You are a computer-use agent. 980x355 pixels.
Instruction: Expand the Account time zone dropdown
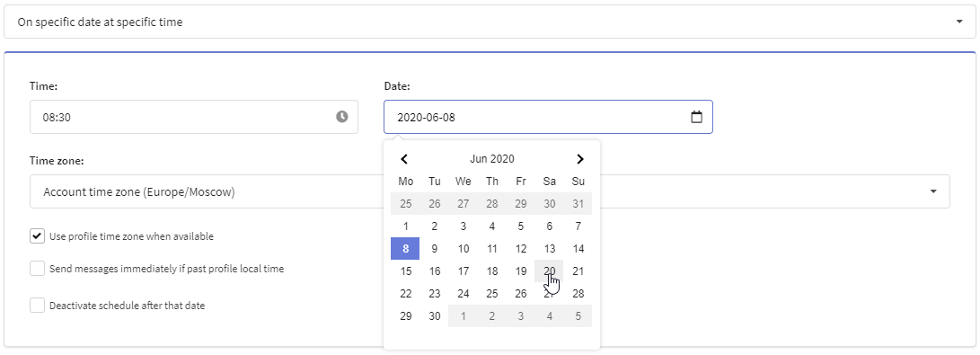click(x=490, y=191)
